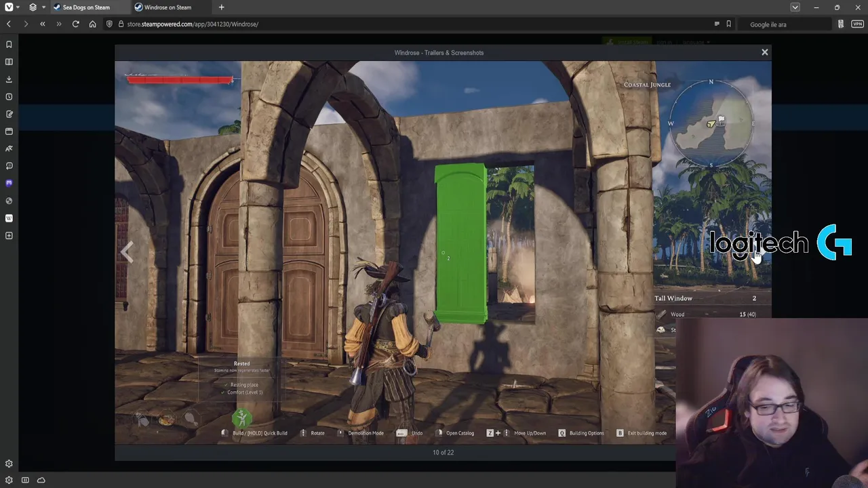Open the Window panel in sidebar

point(9,131)
